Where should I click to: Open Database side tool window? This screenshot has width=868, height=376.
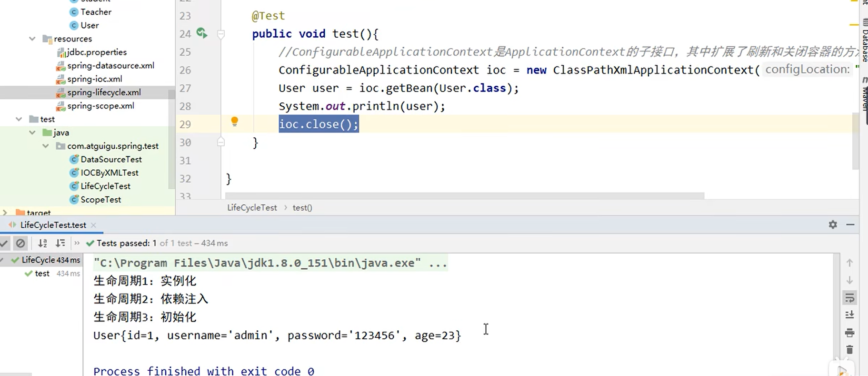click(865, 41)
